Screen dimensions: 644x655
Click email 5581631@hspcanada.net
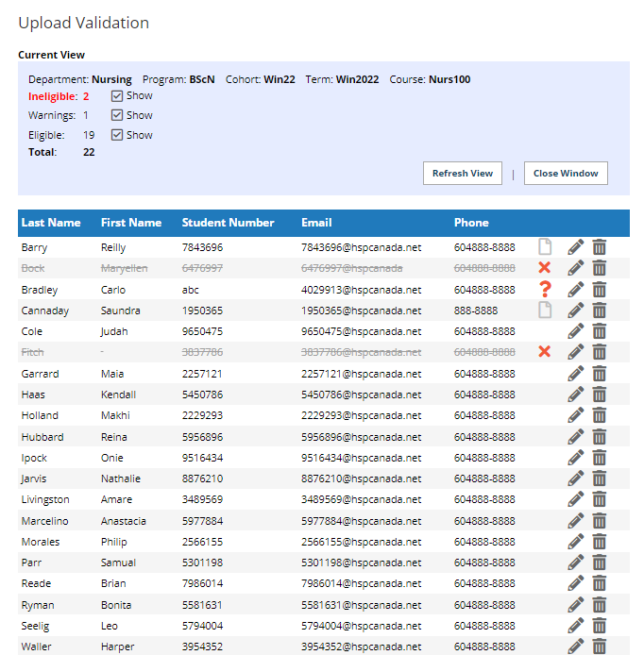[361, 605]
